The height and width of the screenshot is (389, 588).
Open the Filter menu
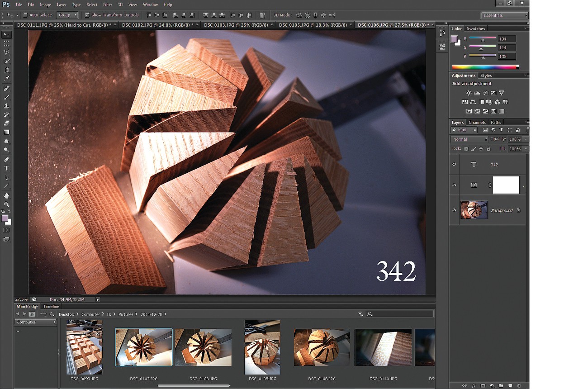click(107, 5)
